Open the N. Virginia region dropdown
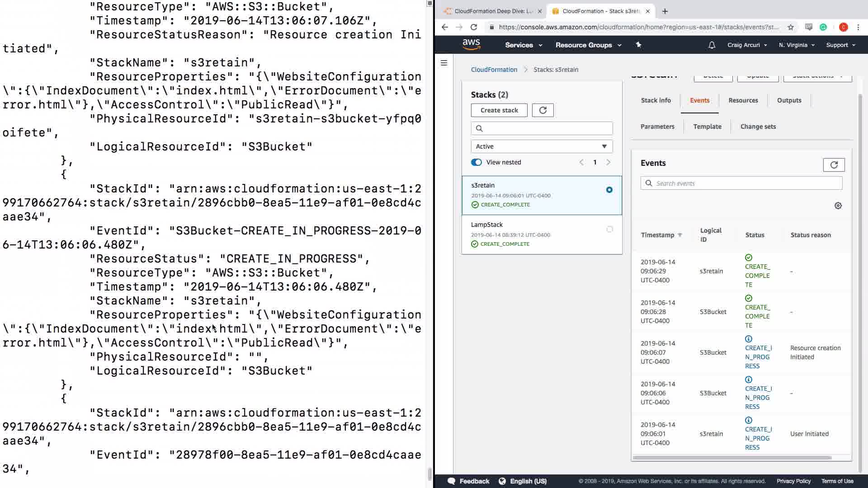 796,45
